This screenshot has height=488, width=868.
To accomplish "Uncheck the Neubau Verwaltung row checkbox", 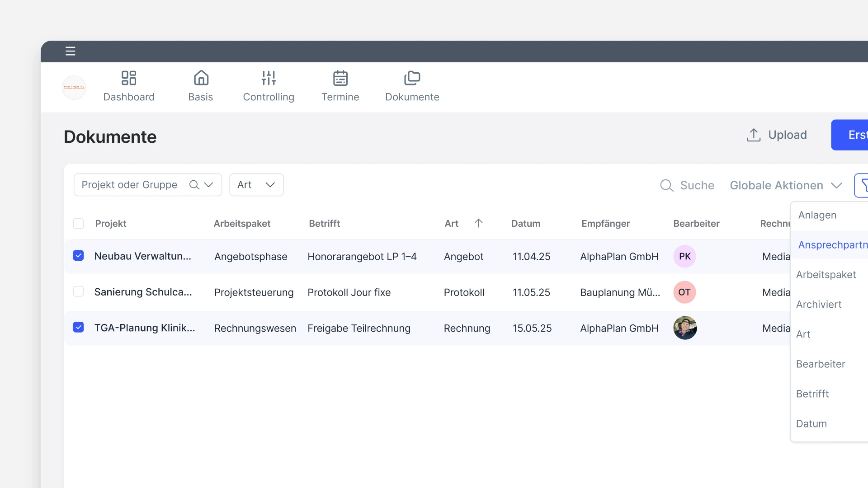I will 78,256.
